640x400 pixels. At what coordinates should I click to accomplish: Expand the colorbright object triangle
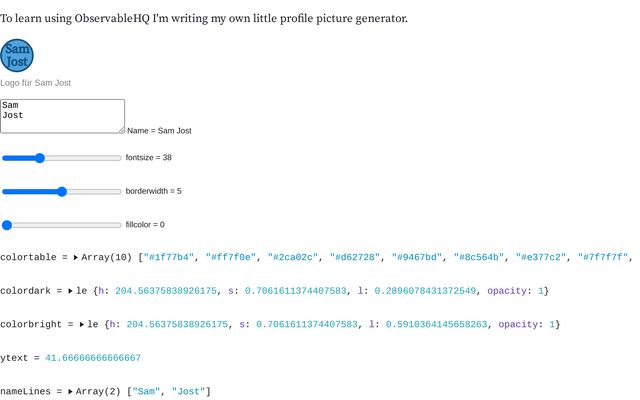click(82, 324)
